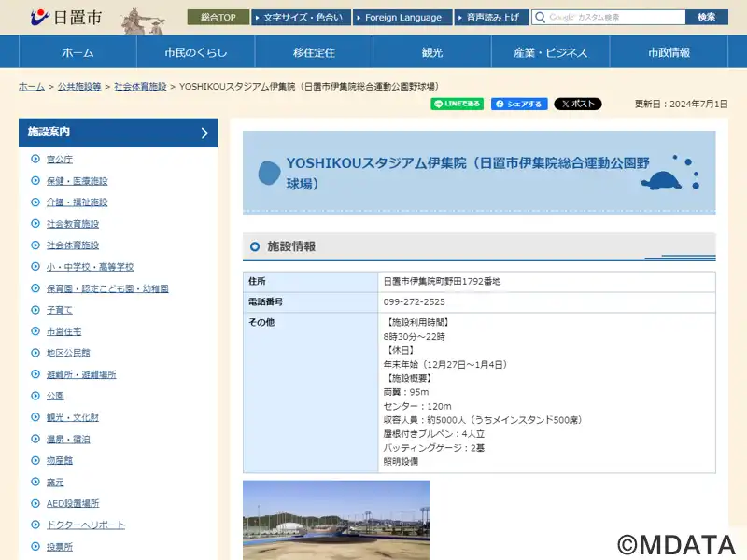Click bullet icon beside sidebar 社会体育施設
The height and width of the screenshot is (560, 747).
(x=35, y=245)
